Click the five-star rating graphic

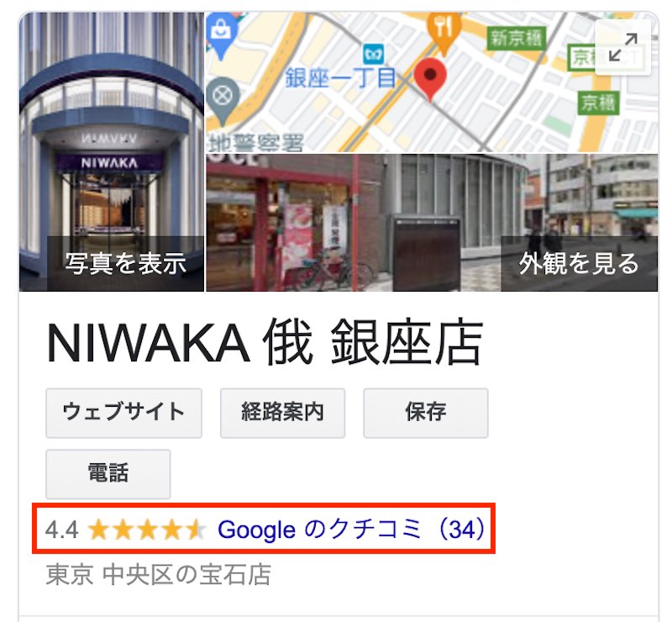pos(147,530)
